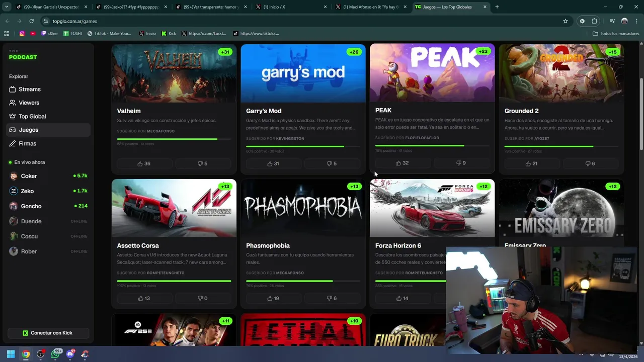The image size is (644, 362).
Task: Click the Forza Horizon 6 title
Action: pos(398,245)
